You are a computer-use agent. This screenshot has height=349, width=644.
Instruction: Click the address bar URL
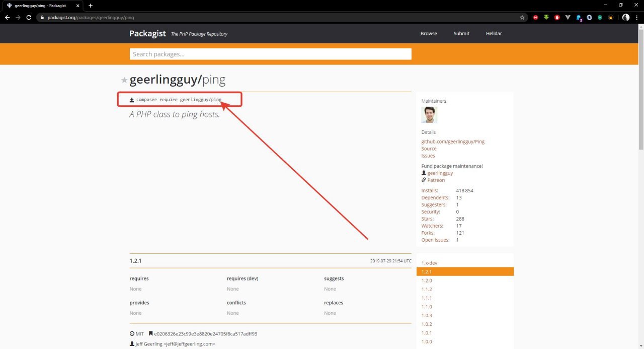pyautogui.click(x=91, y=17)
